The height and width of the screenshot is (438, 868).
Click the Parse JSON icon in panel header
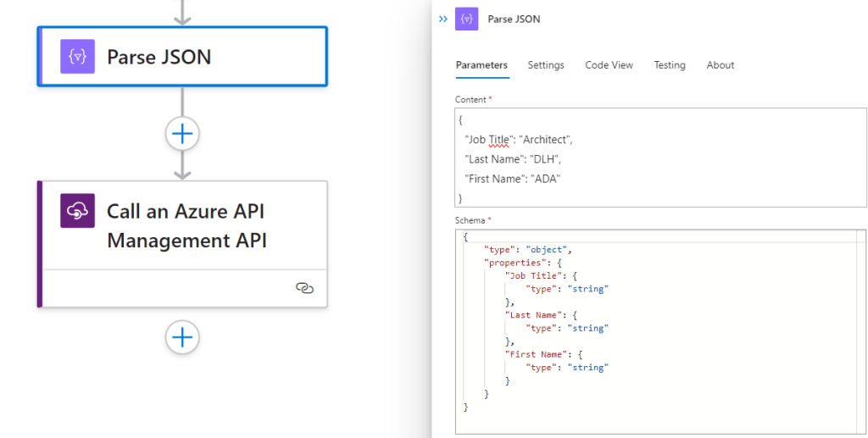coord(466,19)
